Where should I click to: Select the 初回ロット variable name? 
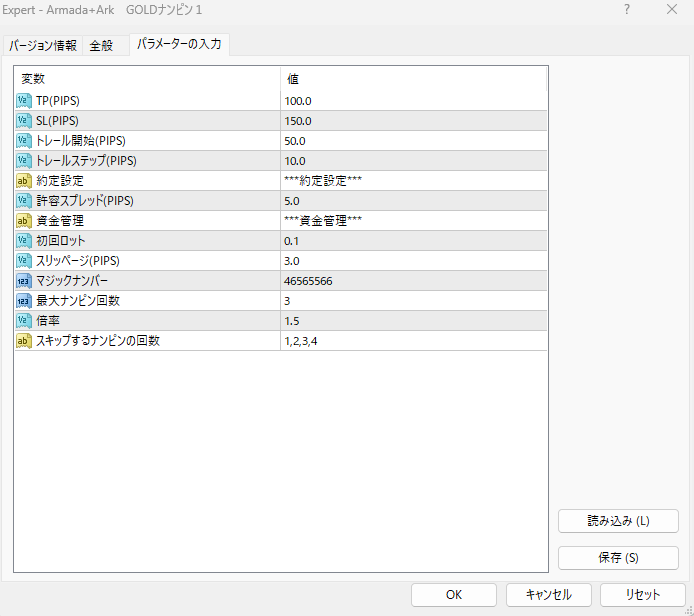coord(61,241)
